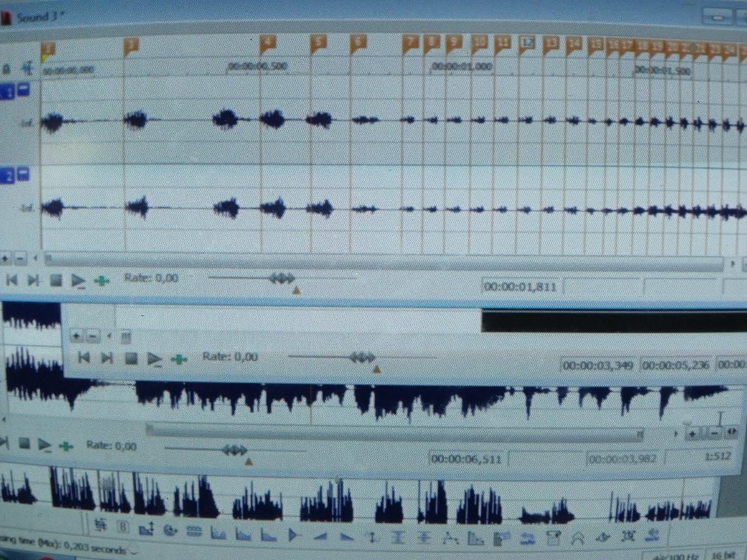Click the ramp-up Fade In toolbar icon
The image size is (747, 560).
(x=320, y=536)
